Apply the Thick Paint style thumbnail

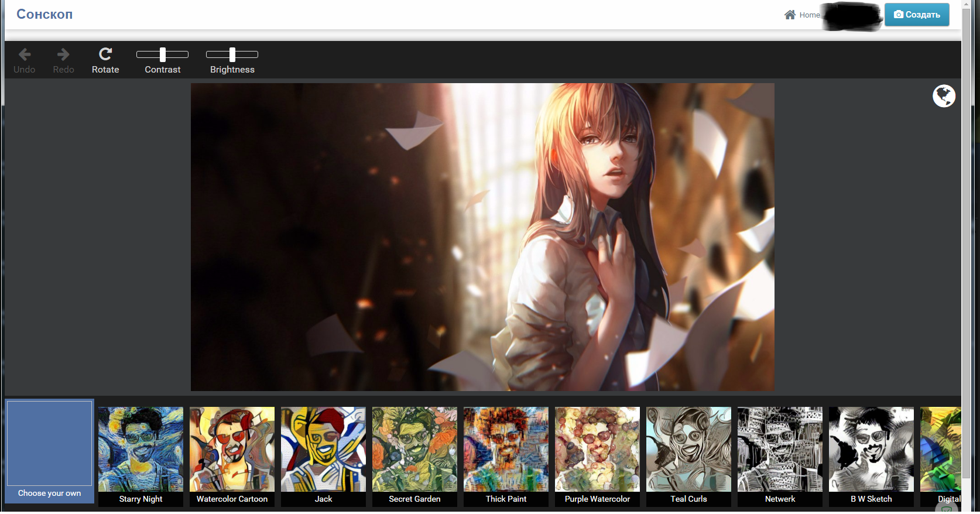[506, 450]
